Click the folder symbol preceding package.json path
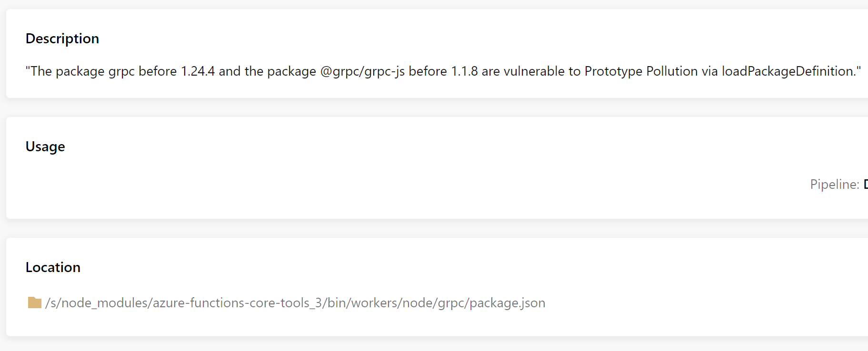The image size is (868, 351). point(34,302)
